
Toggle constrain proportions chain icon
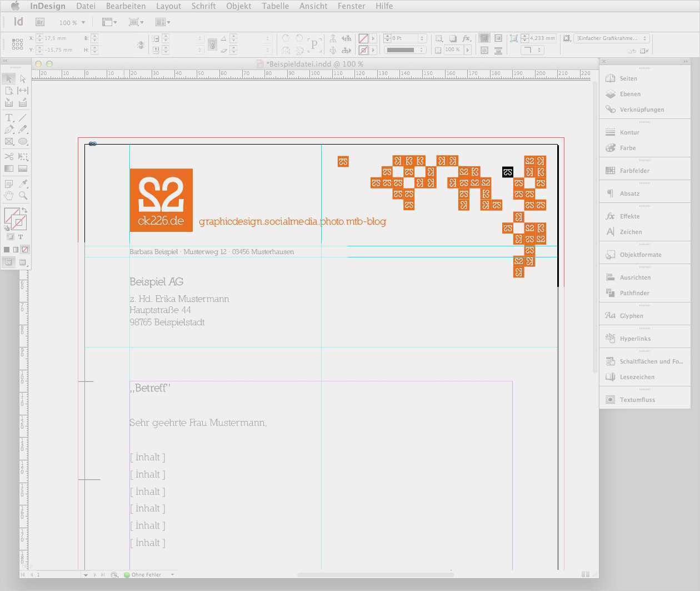[141, 44]
